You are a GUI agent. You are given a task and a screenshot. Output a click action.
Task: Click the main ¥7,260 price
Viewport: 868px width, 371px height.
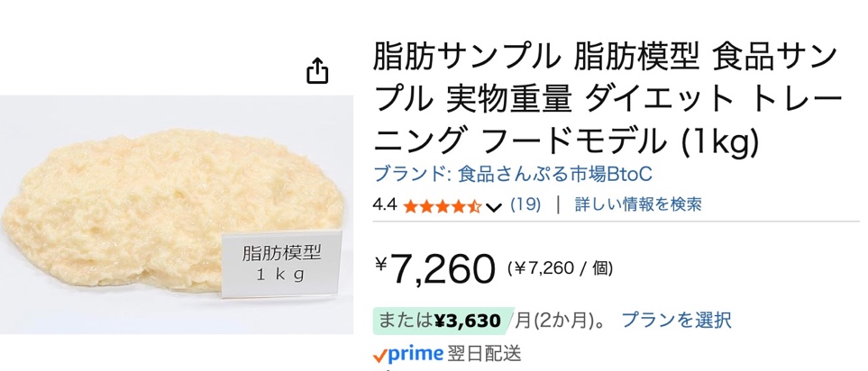tap(435, 267)
